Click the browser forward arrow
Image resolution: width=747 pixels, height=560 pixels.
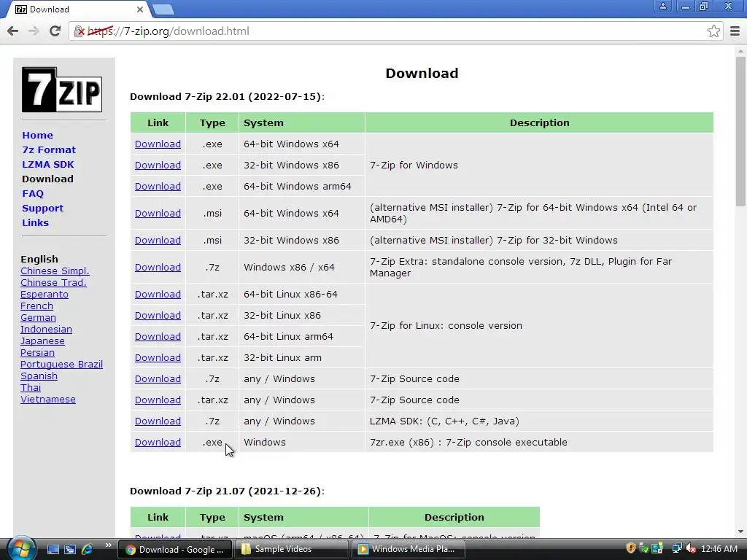pyautogui.click(x=34, y=31)
